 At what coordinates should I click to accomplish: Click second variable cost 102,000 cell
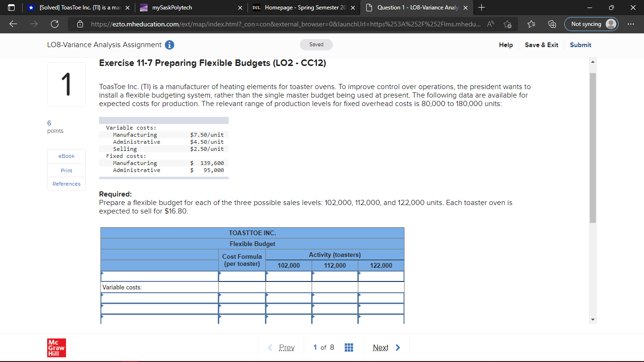click(x=289, y=309)
